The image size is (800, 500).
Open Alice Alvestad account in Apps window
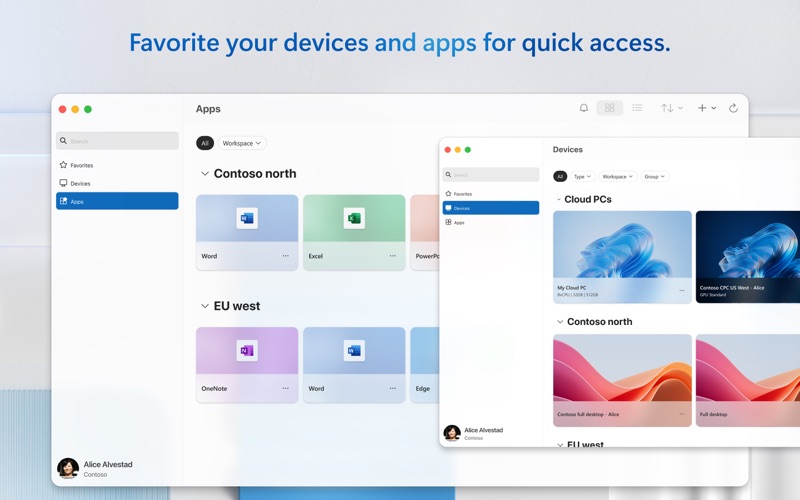tap(95, 468)
